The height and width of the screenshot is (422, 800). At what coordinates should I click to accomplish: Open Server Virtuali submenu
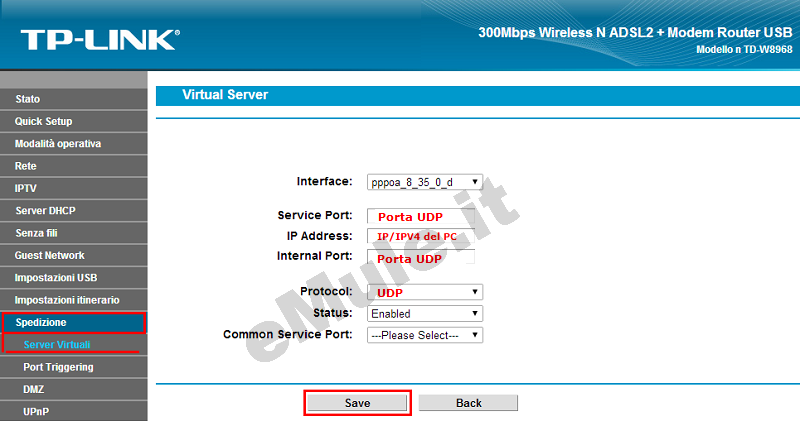(73, 344)
